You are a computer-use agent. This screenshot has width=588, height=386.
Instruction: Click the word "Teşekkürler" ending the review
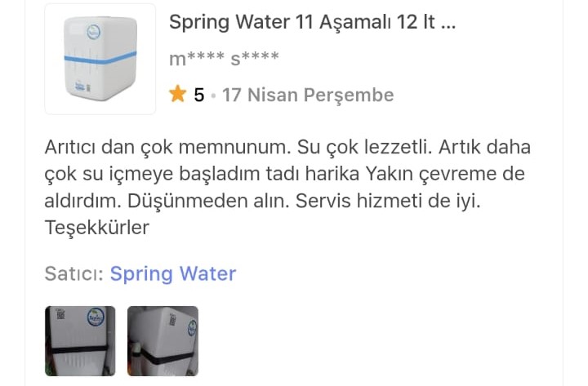tap(96, 228)
